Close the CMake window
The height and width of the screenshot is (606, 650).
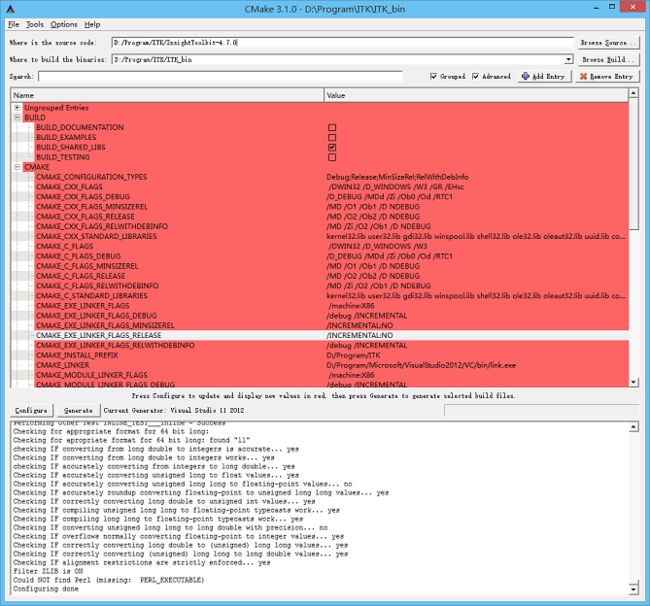[633, 7]
